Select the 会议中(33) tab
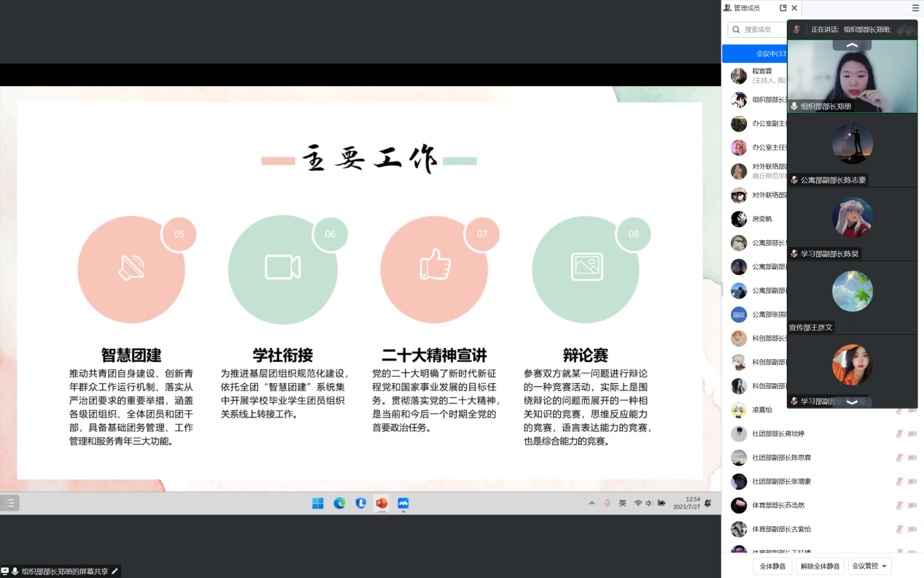This screenshot has height=578, width=924. pyautogui.click(x=755, y=54)
